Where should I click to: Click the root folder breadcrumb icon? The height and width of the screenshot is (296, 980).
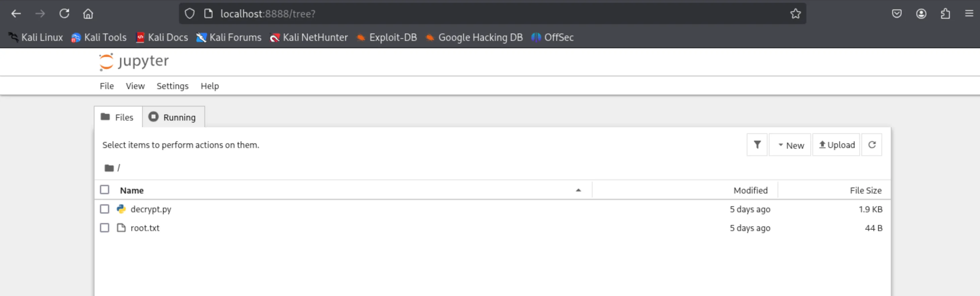click(x=109, y=168)
